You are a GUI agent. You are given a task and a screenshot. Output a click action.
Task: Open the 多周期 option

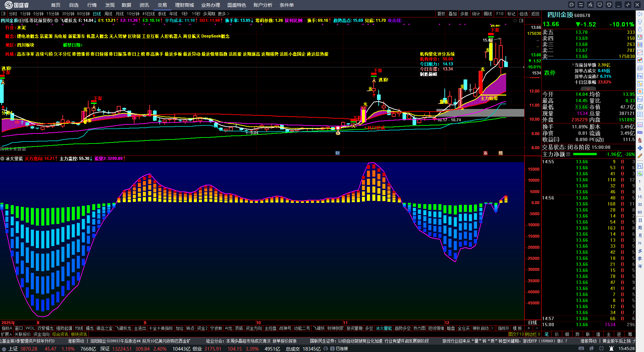tap(209, 14)
